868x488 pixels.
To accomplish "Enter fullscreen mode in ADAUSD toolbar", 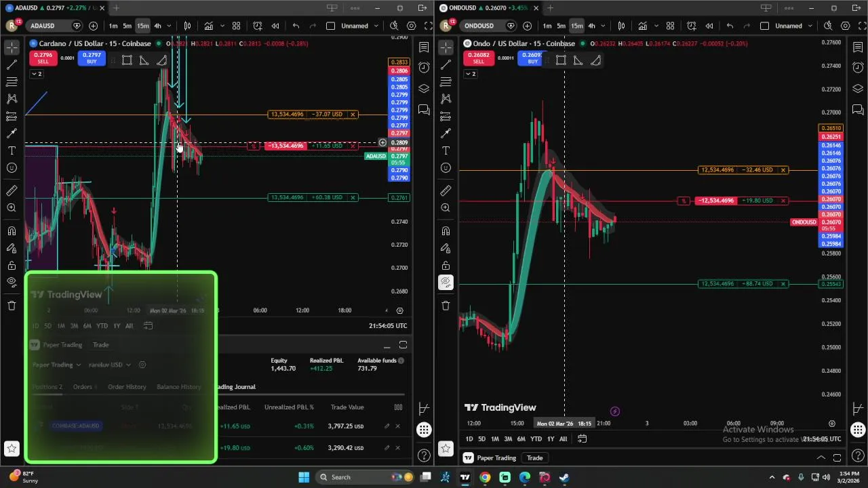I will tap(428, 26).
